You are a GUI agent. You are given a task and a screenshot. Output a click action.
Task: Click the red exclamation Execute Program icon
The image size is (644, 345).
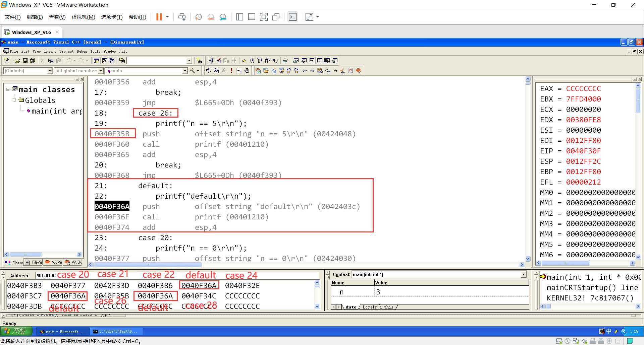pyautogui.click(x=231, y=71)
